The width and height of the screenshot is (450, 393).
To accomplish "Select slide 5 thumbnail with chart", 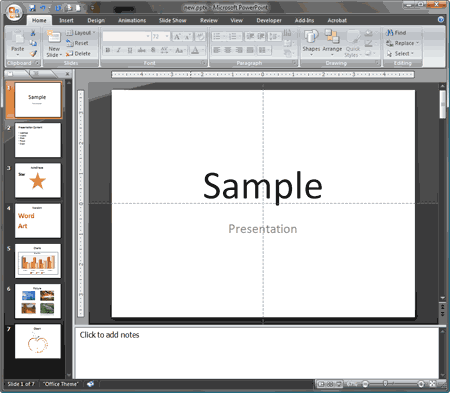I will click(x=38, y=261).
